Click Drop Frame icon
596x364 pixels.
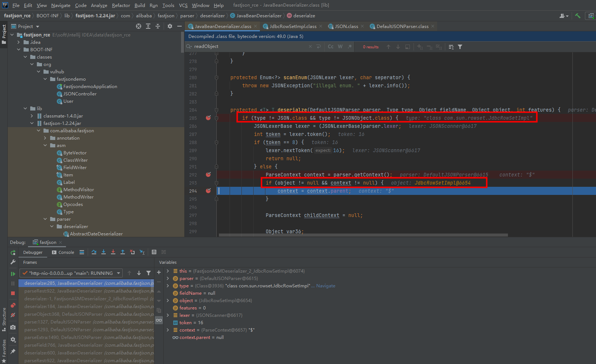132,252
